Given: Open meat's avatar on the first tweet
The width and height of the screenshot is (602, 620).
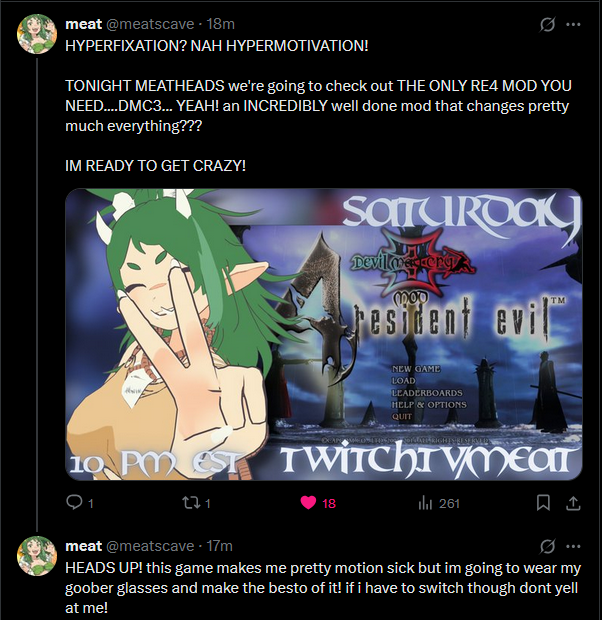Looking at the screenshot, I should click(37, 34).
